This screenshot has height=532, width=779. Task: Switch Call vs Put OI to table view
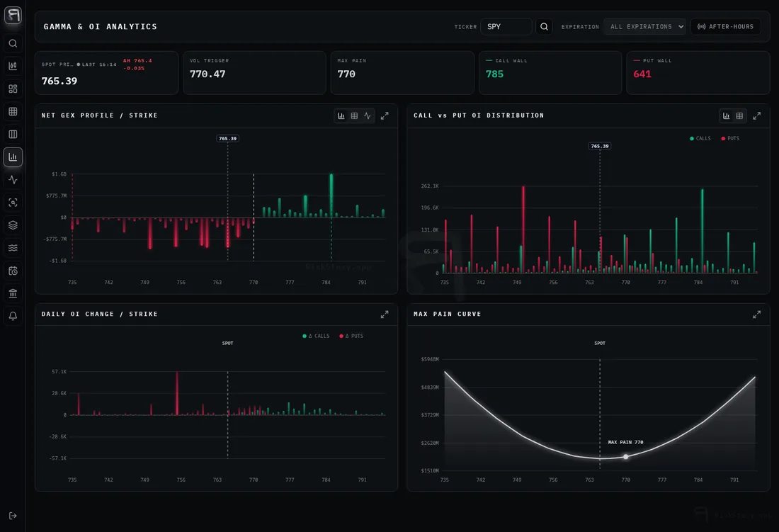739,115
